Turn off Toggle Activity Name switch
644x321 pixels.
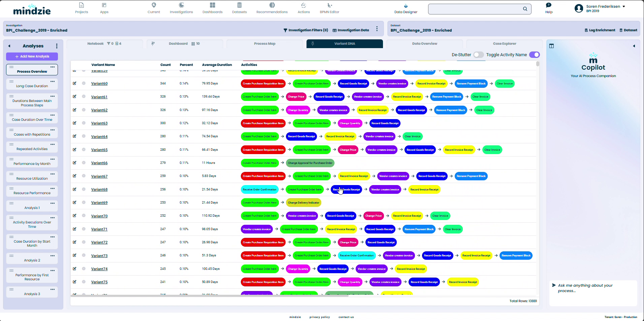pos(534,55)
